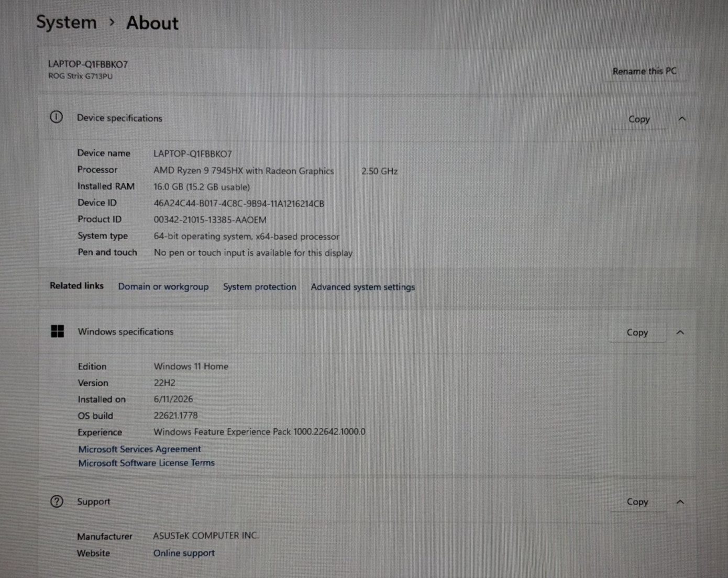Screen dimensions: 728x578
Task: Click the About breadcrumb heading
Action: (x=152, y=23)
